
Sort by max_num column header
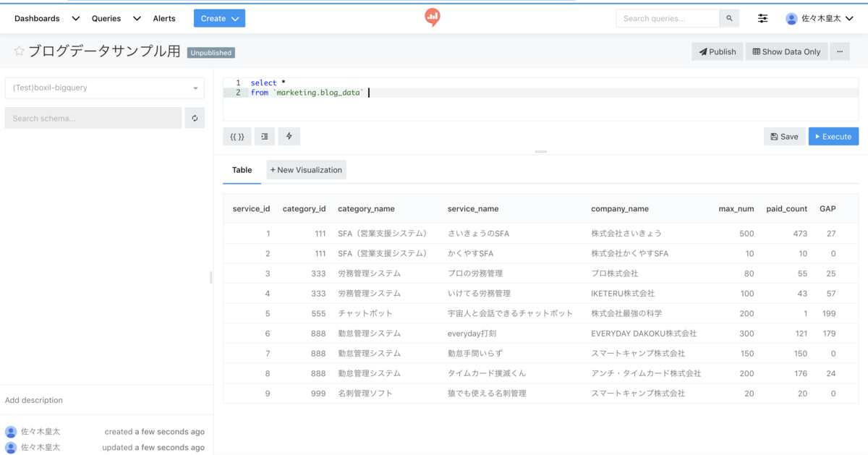736,208
